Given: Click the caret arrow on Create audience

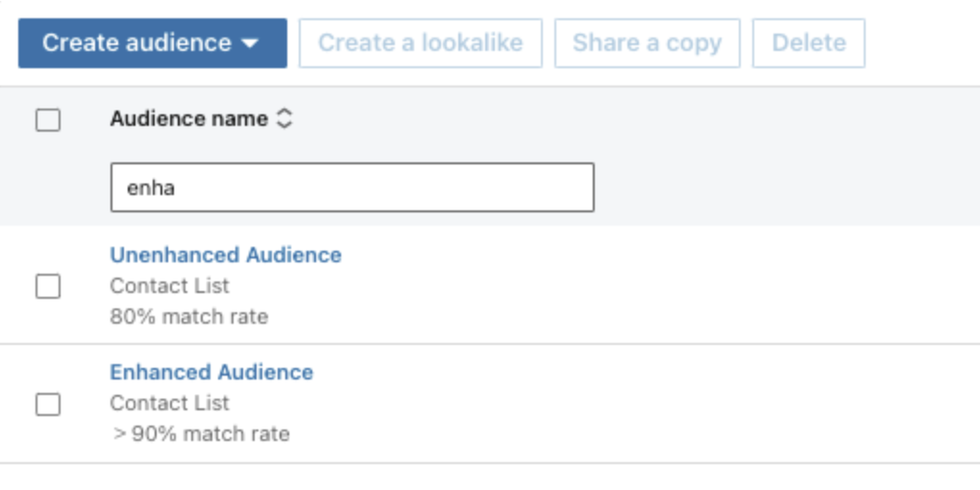Looking at the screenshot, I should [250, 43].
